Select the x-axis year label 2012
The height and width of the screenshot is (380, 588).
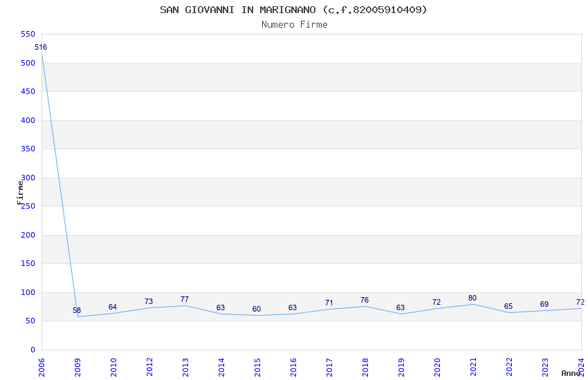pyautogui.click(x=149, y=368)
